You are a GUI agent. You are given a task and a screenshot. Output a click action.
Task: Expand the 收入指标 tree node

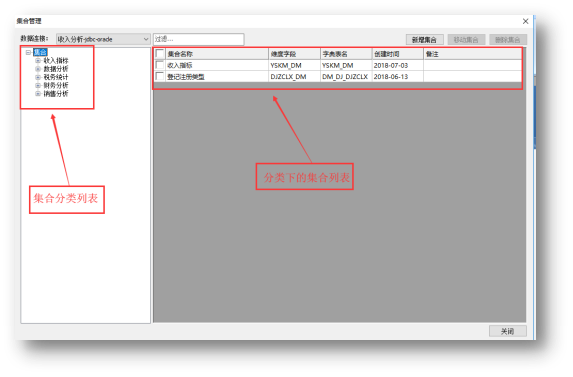(38, 61)
